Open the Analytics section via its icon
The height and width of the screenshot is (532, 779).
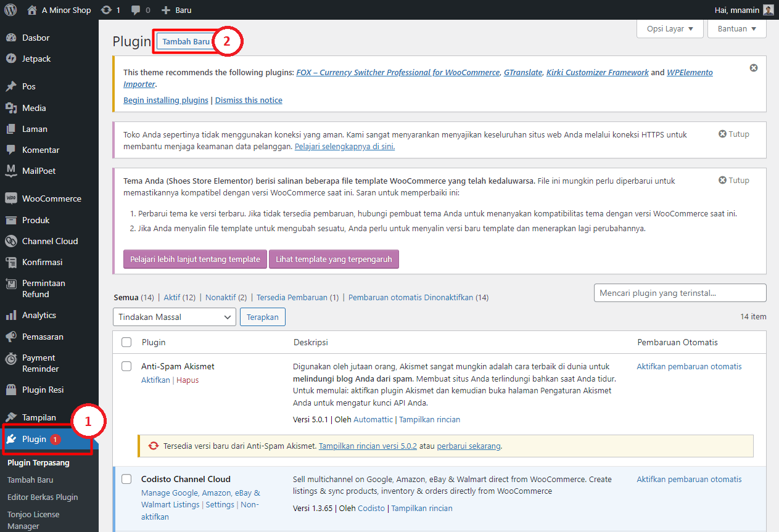click(x=12, y=315)
